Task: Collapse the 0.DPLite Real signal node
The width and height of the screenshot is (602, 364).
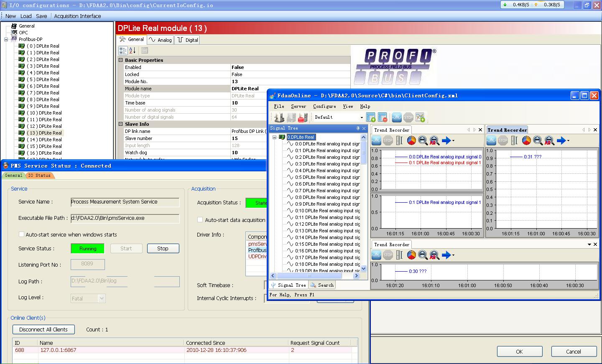Action: 275,137
